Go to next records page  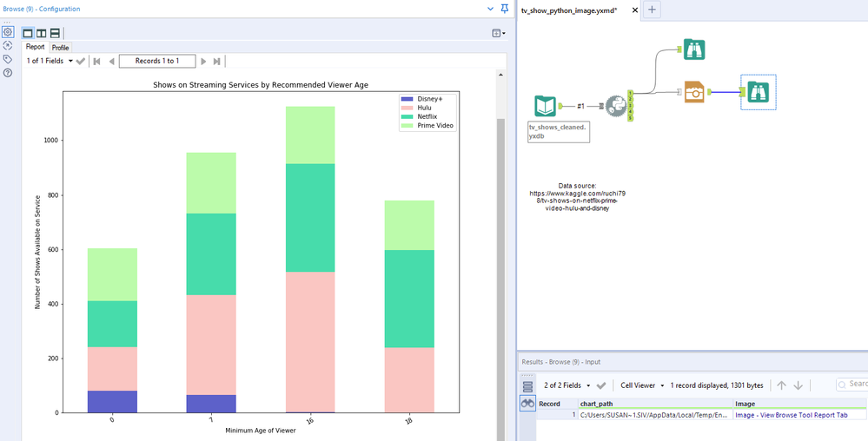pyautogui.click(x=203, y=61)
